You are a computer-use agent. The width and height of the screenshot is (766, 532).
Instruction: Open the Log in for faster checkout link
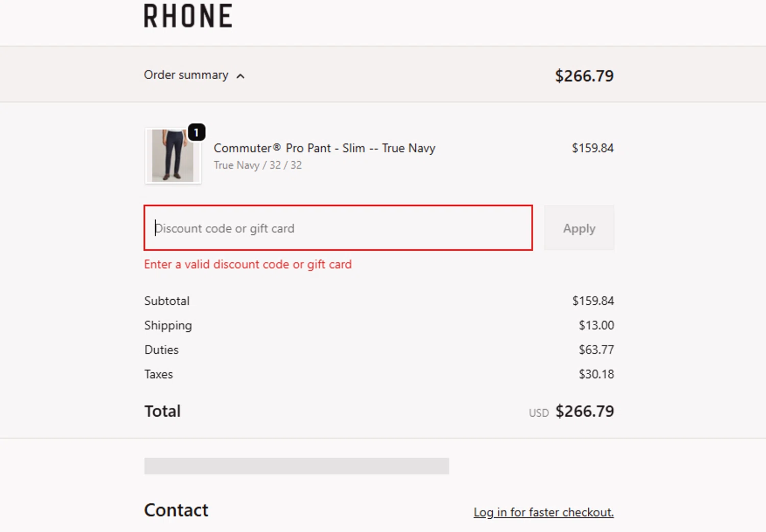[543, 512]
